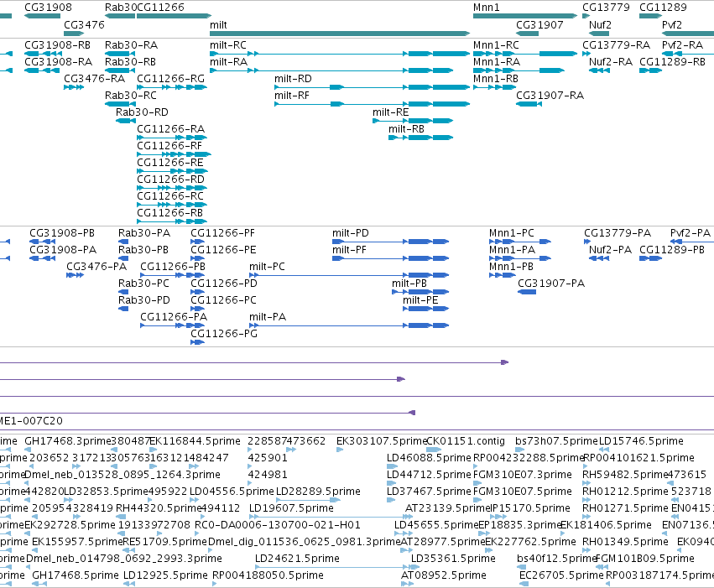Screen dimensions: 714x588
Task: Select the CG11289 gene feature
Action: [651, 16]
